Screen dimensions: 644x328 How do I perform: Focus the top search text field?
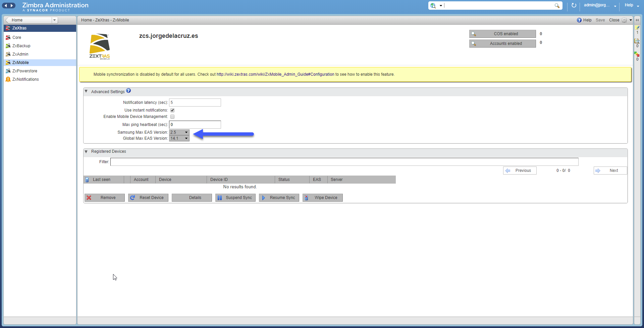point(498,5)
